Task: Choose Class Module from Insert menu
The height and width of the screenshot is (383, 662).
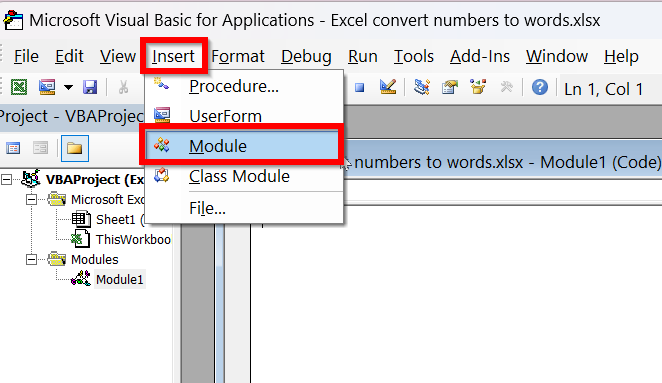Action: (x=244, y=176)
